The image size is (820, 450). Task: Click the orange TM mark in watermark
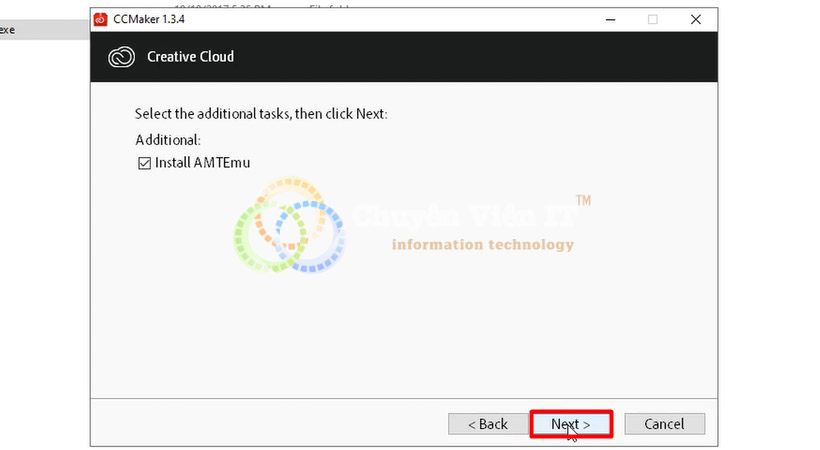pyautogui.click(x=583, y=200)
